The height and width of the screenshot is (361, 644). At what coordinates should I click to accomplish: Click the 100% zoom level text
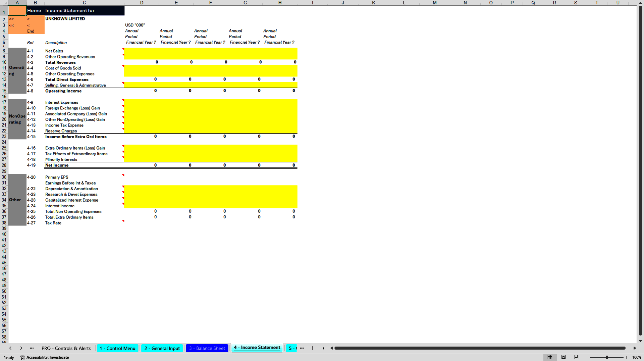point(637,357)
